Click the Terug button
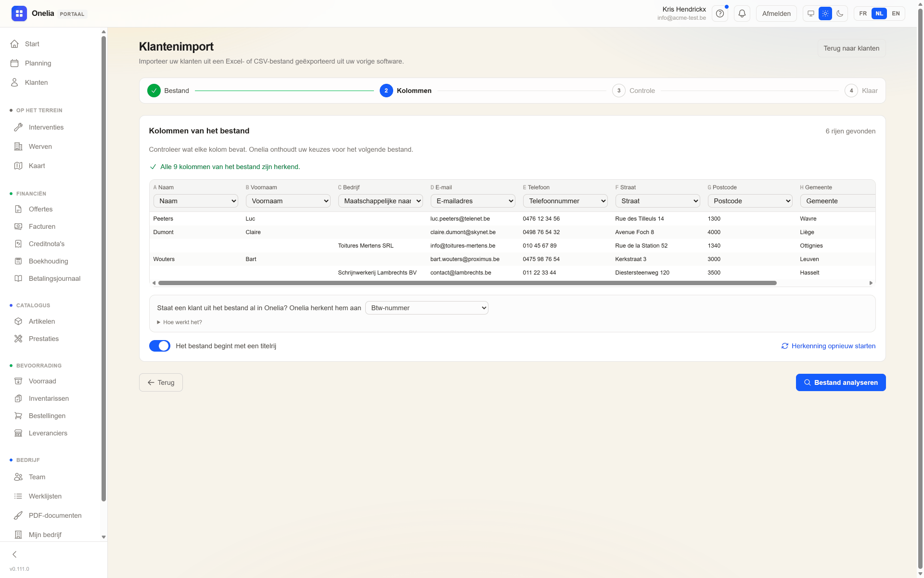Viewport: 924px width, 578px height. (x=161, y=382)
